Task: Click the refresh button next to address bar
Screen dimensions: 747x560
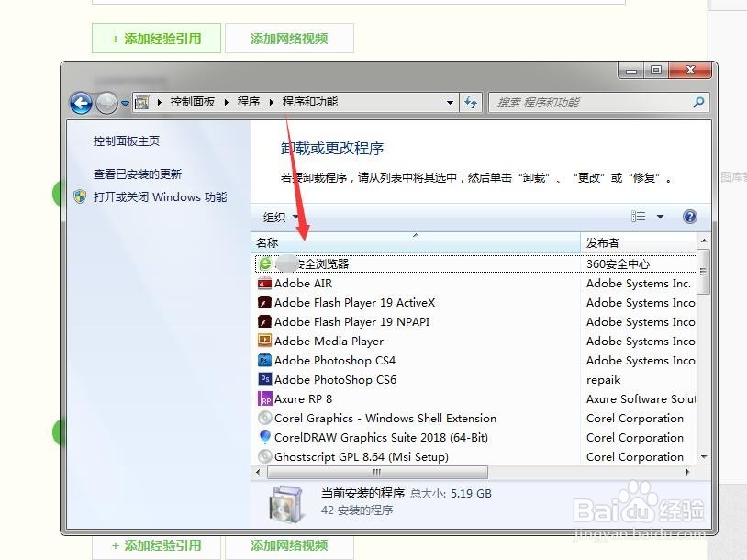Action: pos(471,102)
